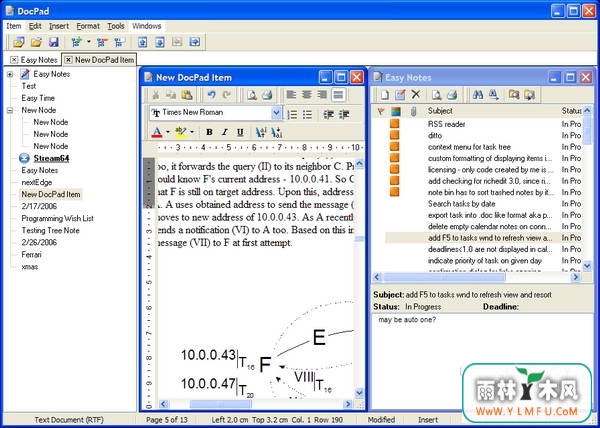Open the Item menu
Image resolution: width=600 pixels, height=428 pixels.
tap(14, 26)
